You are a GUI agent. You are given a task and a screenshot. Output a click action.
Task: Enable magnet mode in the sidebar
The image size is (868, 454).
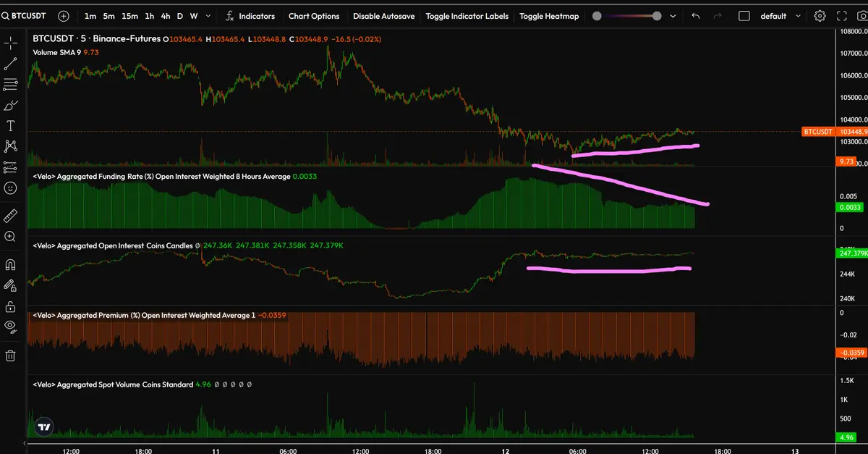coord(11,264)
